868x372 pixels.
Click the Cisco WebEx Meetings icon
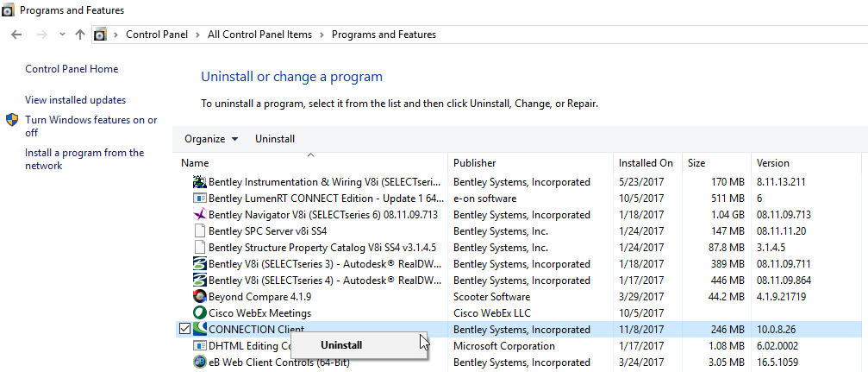click(199, 312)
